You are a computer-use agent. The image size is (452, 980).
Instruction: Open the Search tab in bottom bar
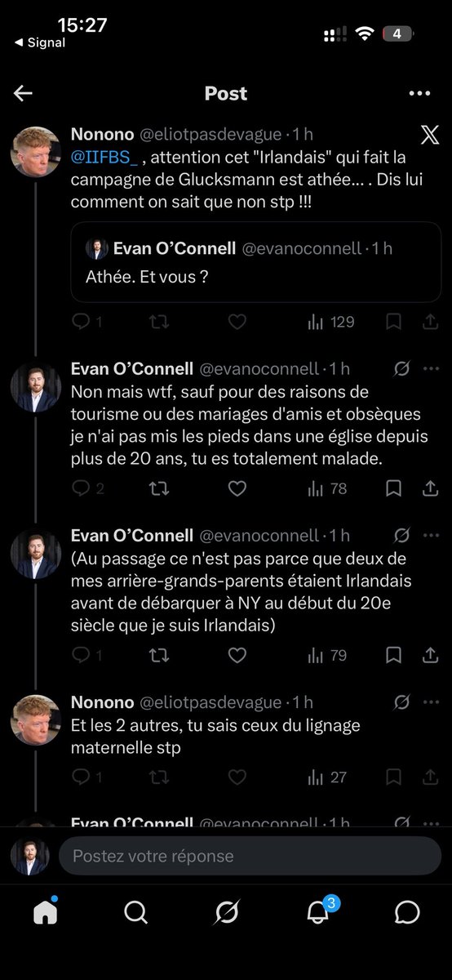pos(135,911)
